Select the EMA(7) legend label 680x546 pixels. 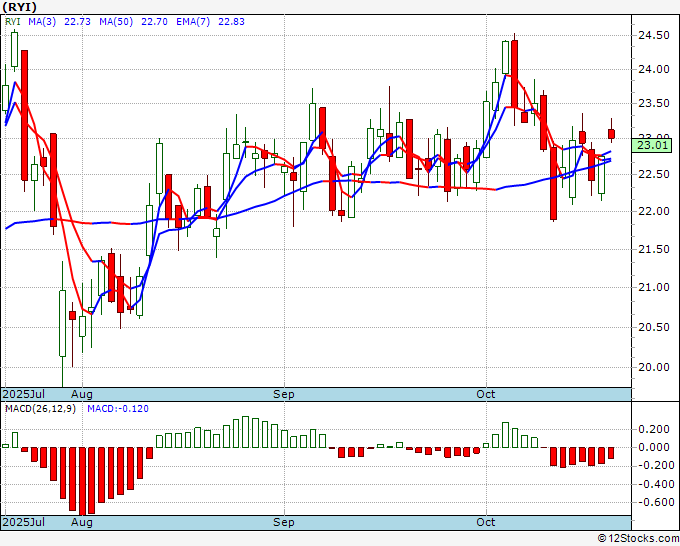193,22
